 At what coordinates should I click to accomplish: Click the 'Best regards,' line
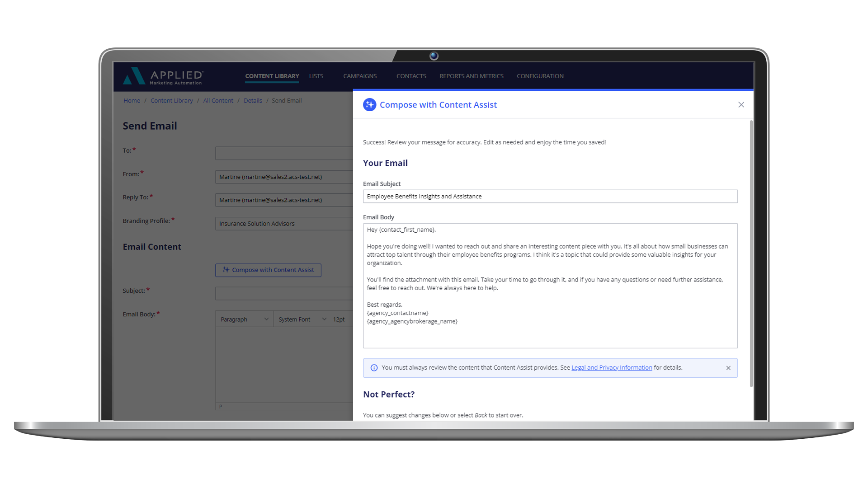384,305
